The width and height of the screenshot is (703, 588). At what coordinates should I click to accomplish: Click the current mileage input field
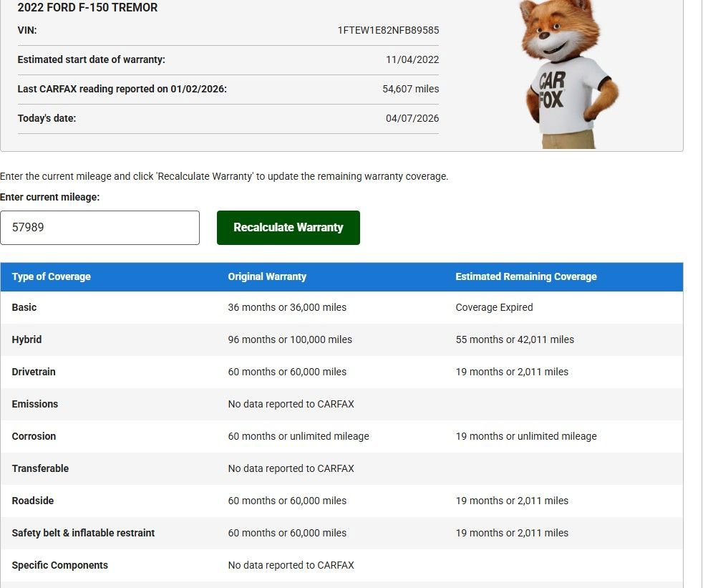[x=100, y=228]
